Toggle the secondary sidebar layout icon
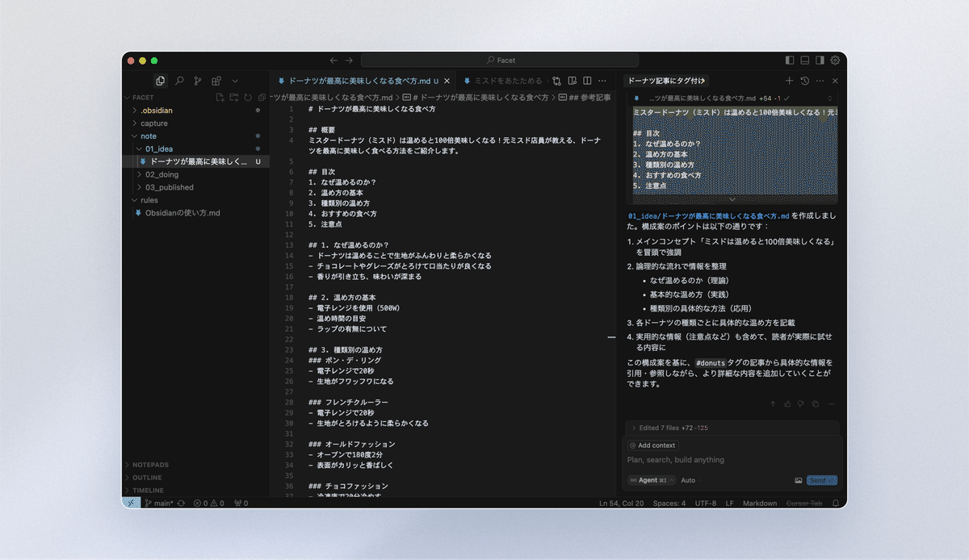 (819, 60)
